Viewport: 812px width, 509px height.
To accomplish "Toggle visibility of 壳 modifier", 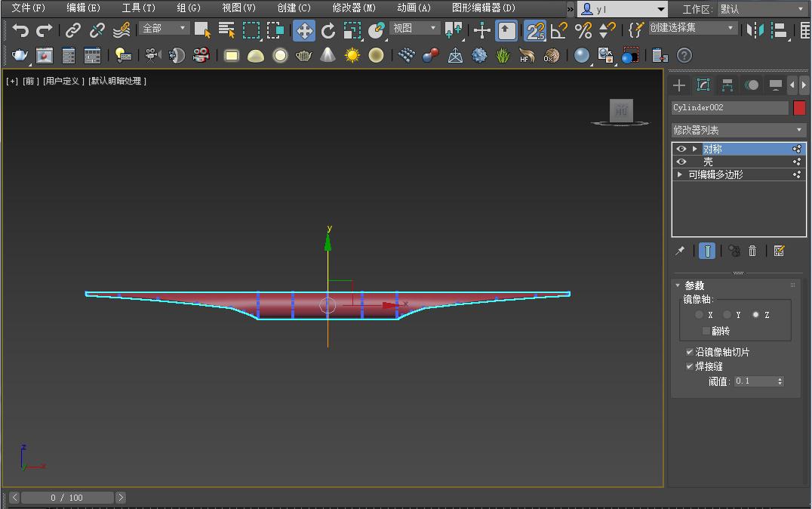I will pyautogui.click(x=681, y=162).
